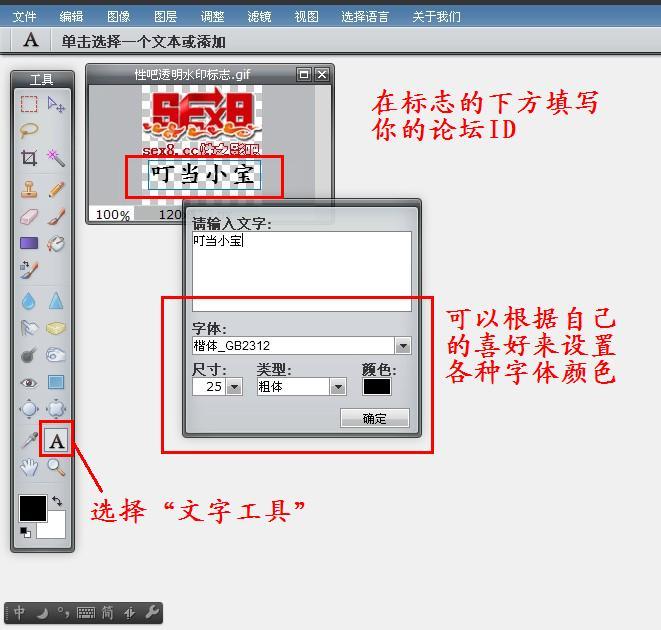Image resolution: width=661 pixels, height=630 pixels.
Task: Open the text color swatch
Action: [377, 387]
